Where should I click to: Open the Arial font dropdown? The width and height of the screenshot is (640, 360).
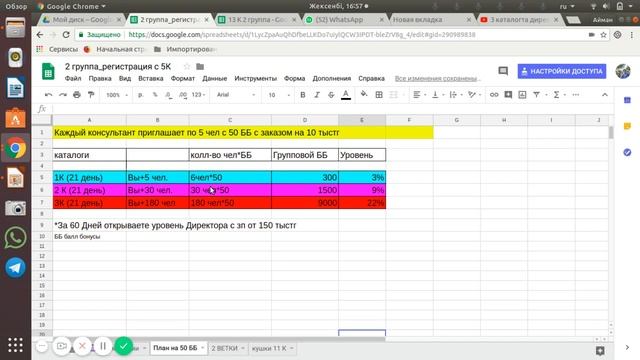(x=236, y=95)
